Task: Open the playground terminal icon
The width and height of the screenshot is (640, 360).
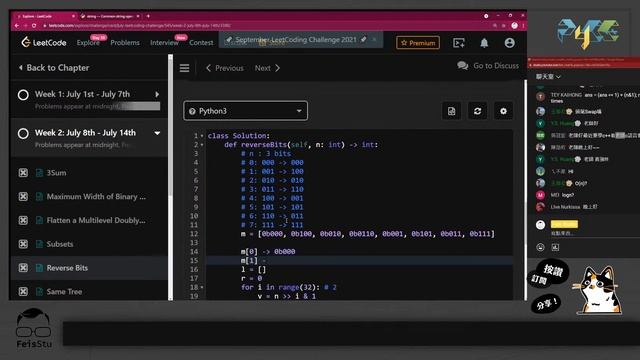Action: pos(459,42)
